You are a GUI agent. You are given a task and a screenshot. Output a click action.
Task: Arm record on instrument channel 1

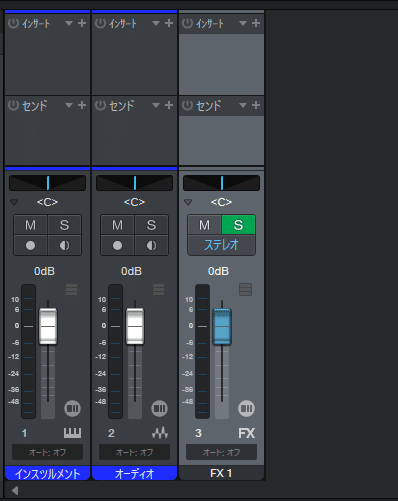click(31, 246)
